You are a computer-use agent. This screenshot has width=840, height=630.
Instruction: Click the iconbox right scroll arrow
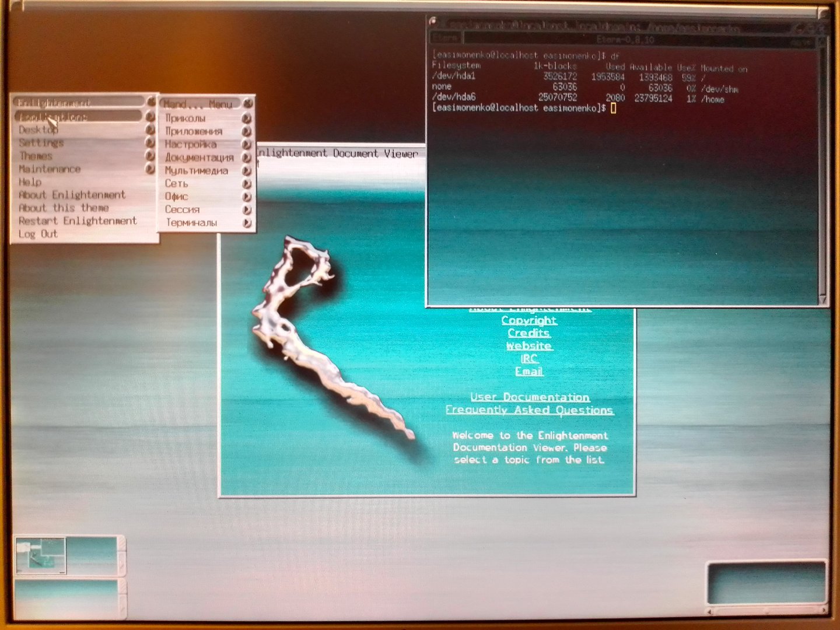point(824,611)
